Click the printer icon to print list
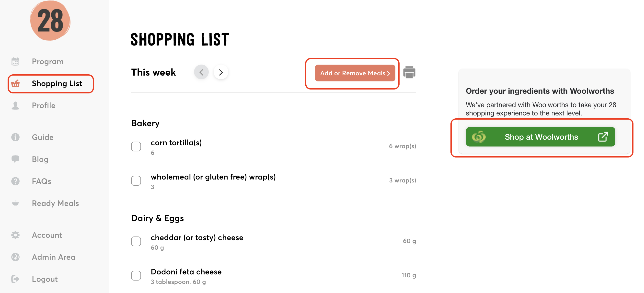 pyautogui.click(x=409, y=72)
